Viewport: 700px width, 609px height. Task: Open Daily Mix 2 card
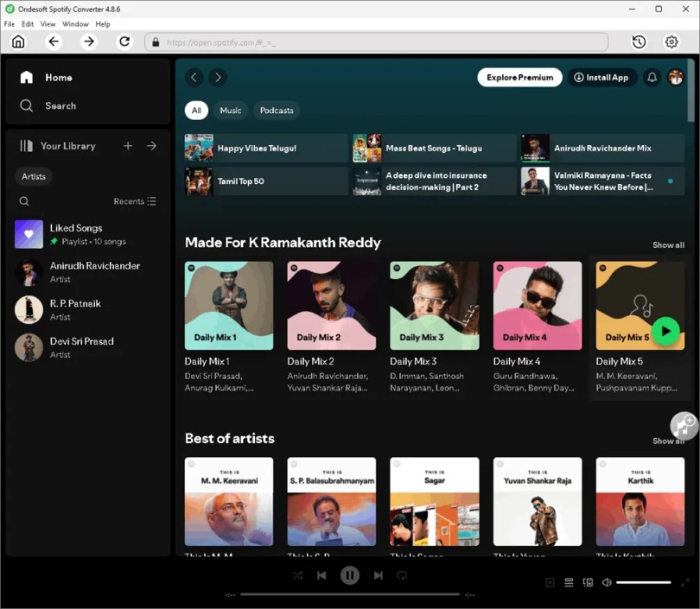coord(332,328)
